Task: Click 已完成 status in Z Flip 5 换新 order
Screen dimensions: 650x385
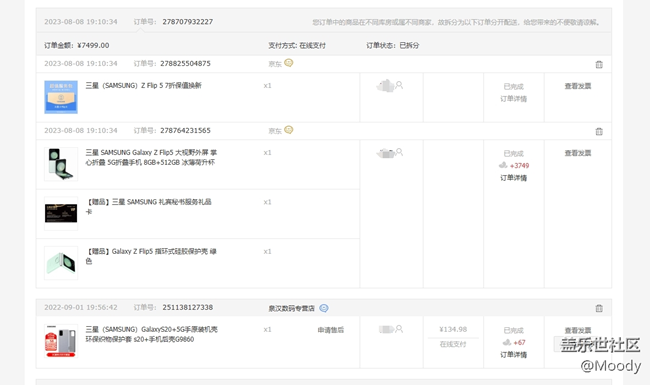Action: (513, 86)
